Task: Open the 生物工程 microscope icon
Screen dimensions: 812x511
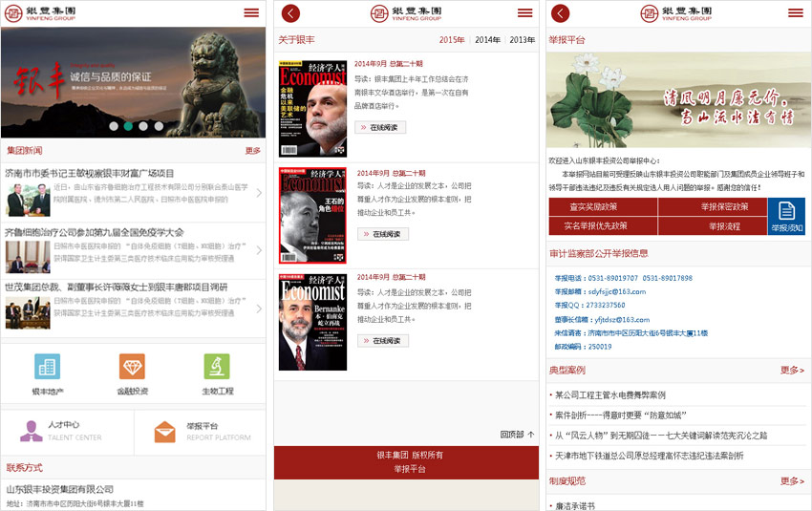Action: [217, 367]
